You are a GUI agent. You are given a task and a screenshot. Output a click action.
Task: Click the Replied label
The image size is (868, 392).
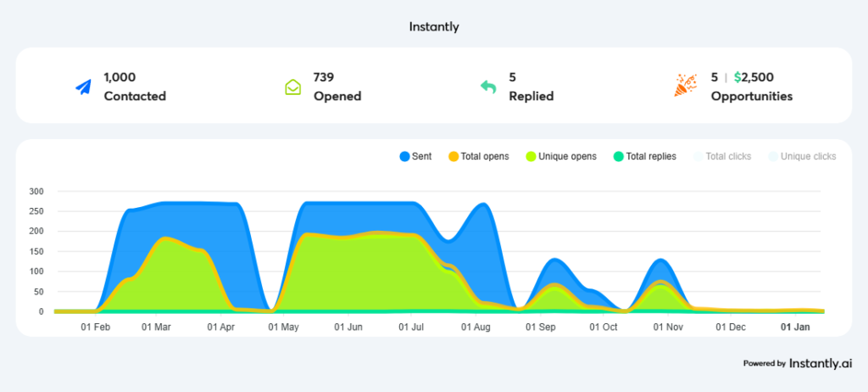[531, 96]
